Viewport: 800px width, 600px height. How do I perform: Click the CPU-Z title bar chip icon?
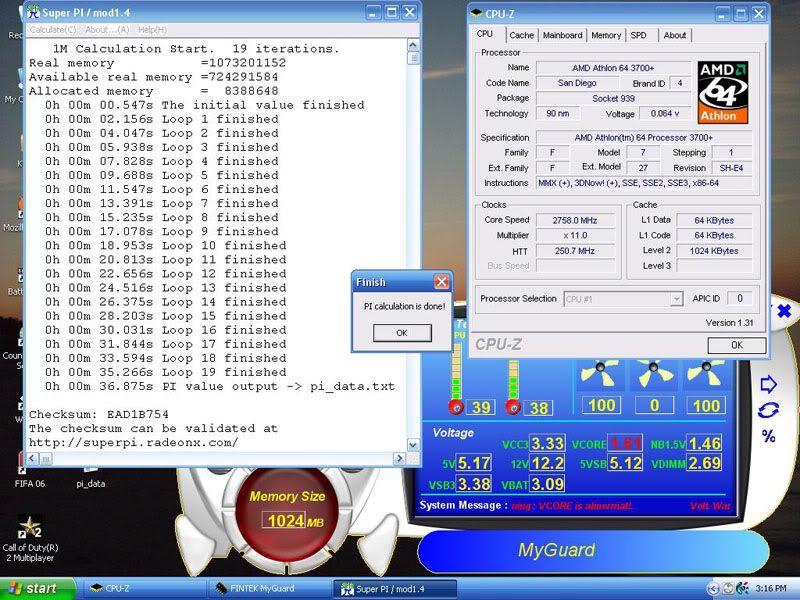[476, 13]
